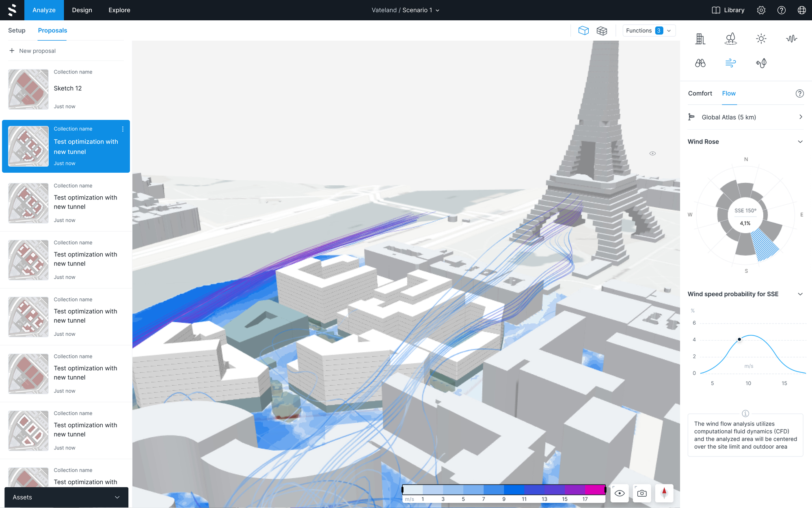Viewport: 812px width, 508px height.
Task: Select the Noise analysis icon
Action: [x=792, y=39]
